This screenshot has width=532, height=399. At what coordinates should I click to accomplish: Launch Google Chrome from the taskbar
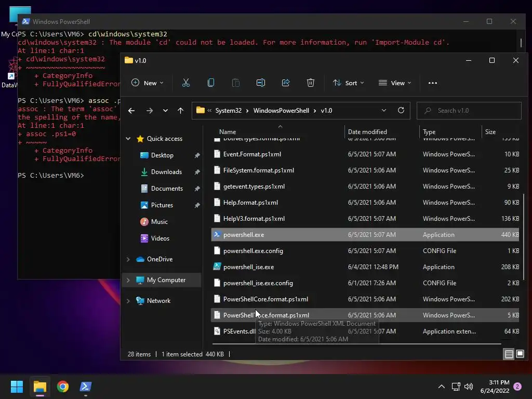63,387
